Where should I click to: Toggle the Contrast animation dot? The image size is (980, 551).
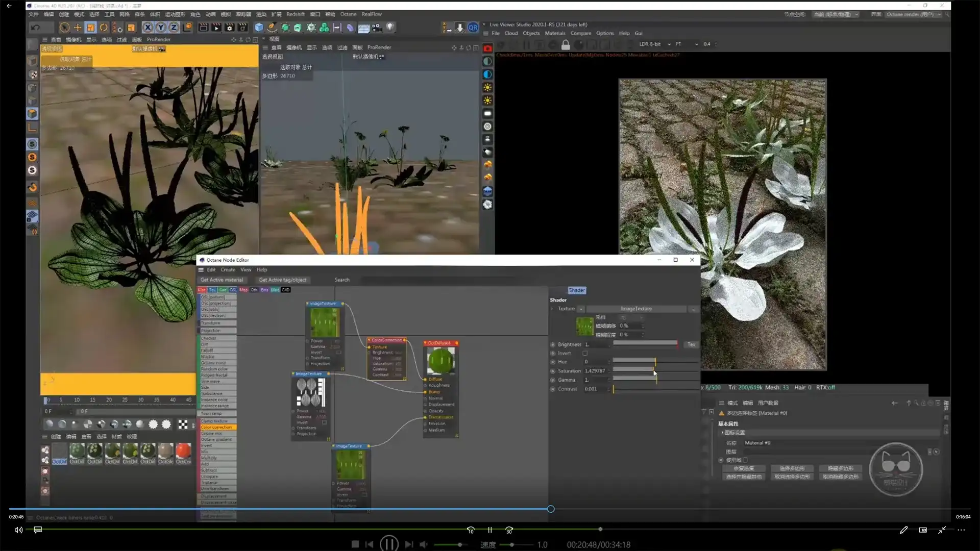click(x=553, y=389)
